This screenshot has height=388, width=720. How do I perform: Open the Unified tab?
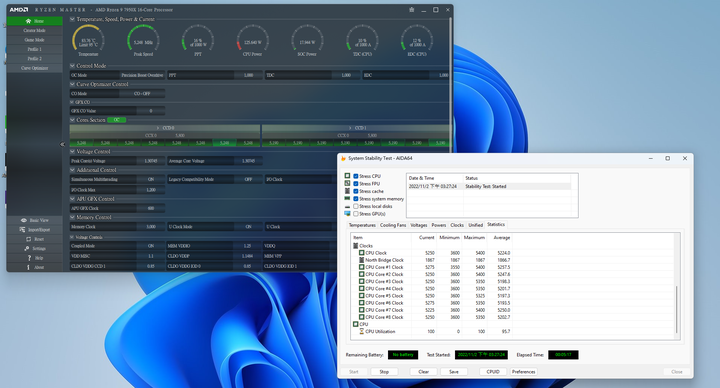(x=476, y=225)
